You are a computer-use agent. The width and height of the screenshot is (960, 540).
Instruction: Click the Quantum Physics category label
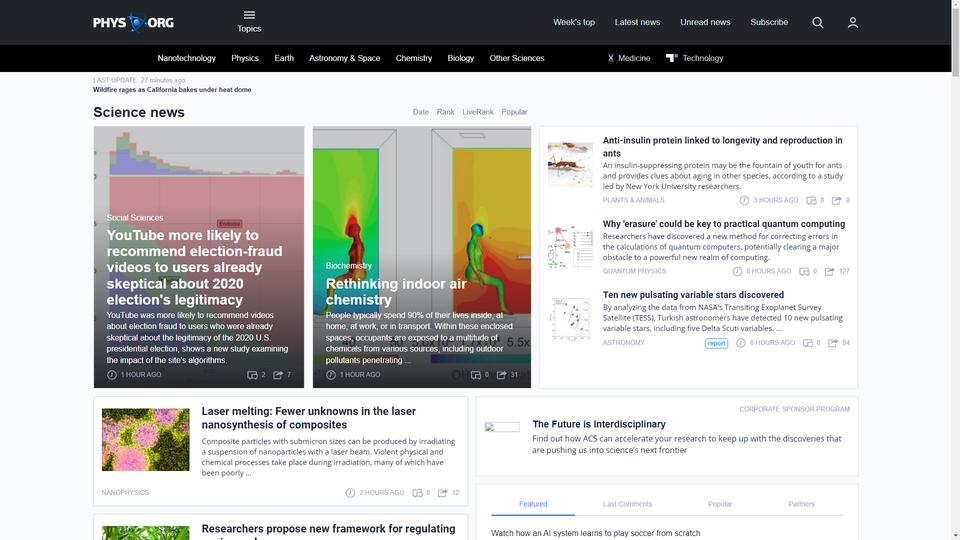click(634, 271)
